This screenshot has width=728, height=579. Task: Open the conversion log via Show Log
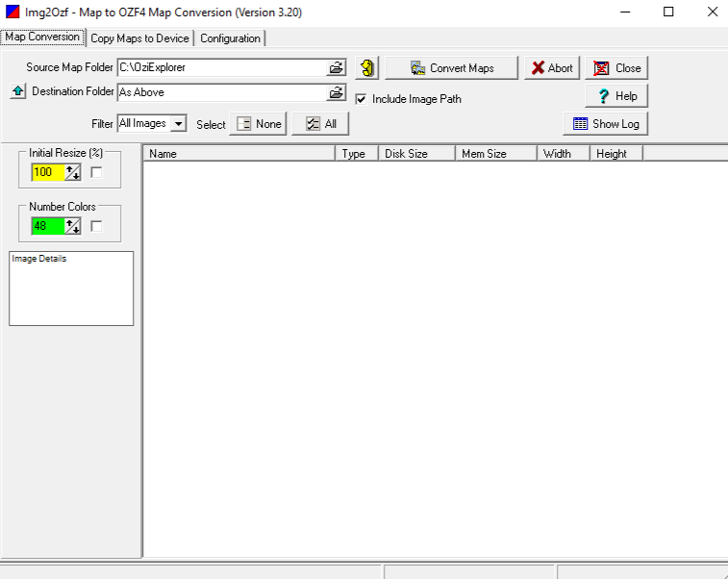click(606, 124)
